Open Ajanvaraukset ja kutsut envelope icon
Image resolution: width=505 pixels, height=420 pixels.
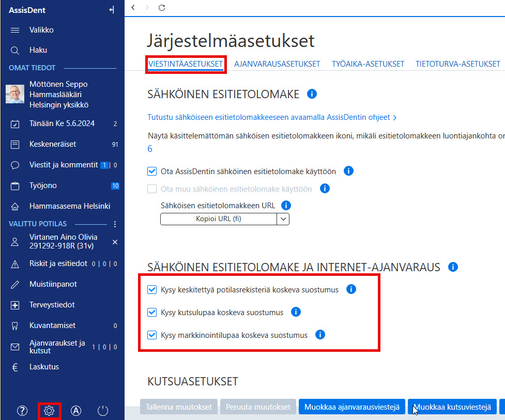pos(15,347)
